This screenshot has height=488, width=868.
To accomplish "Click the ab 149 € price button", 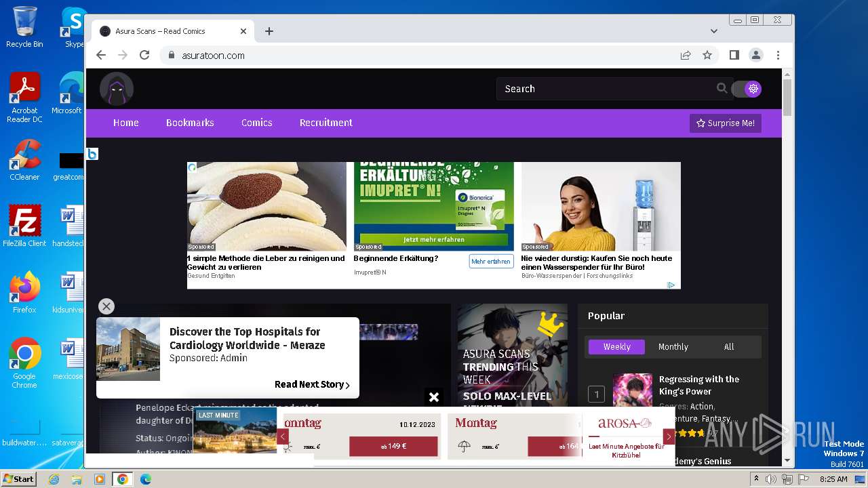I will pos(393,447).
